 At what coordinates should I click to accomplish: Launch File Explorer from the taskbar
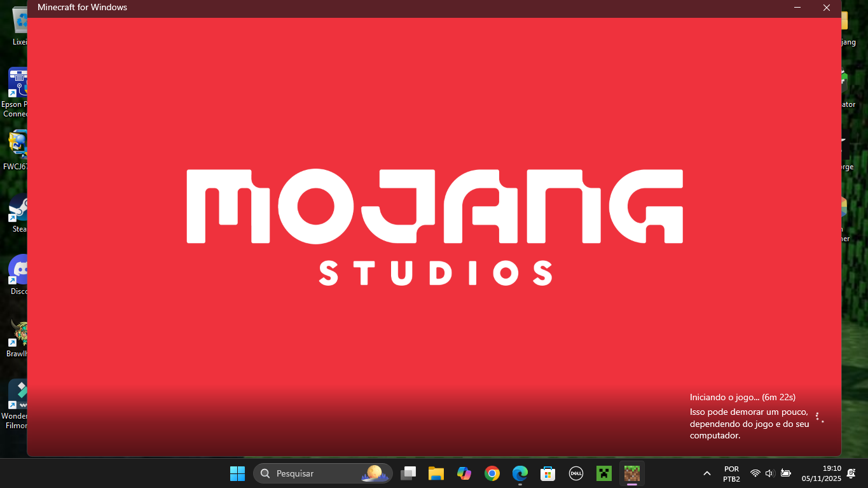pyautogui.click(x=436, y=473)
